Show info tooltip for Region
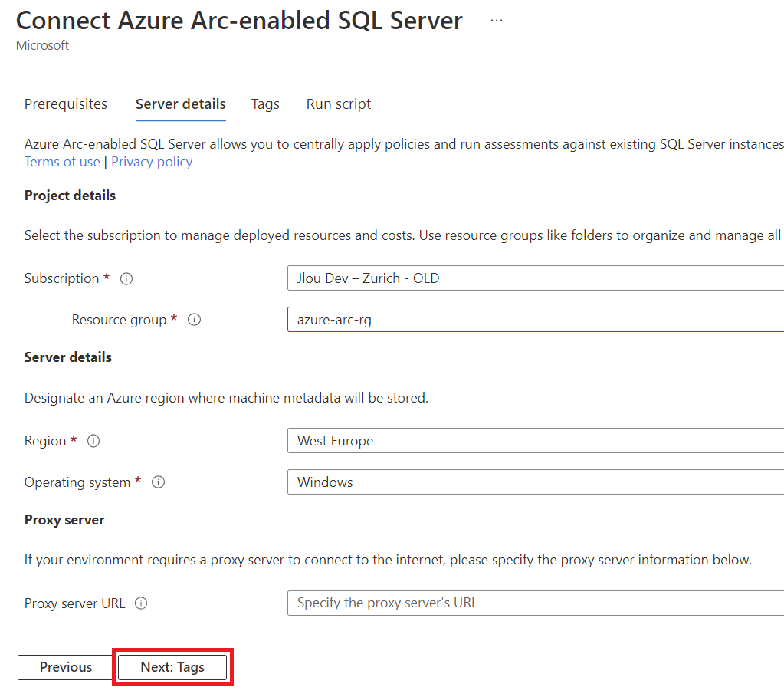784x697 pixels. 93,441
